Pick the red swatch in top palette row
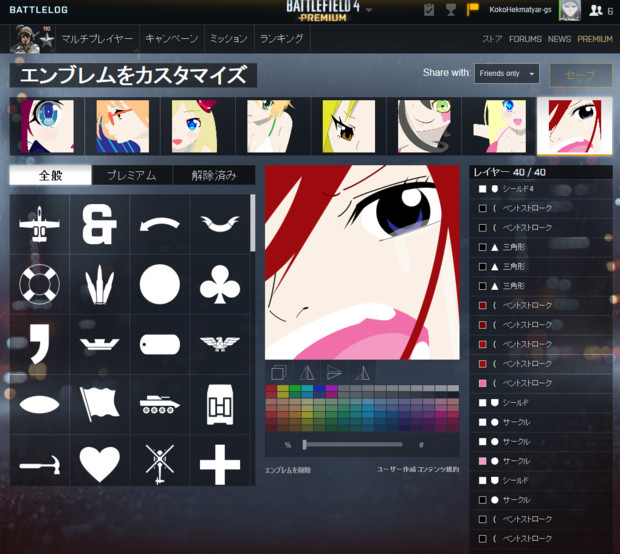This screenshot has width=620, height=554. [x=271, y=388]
